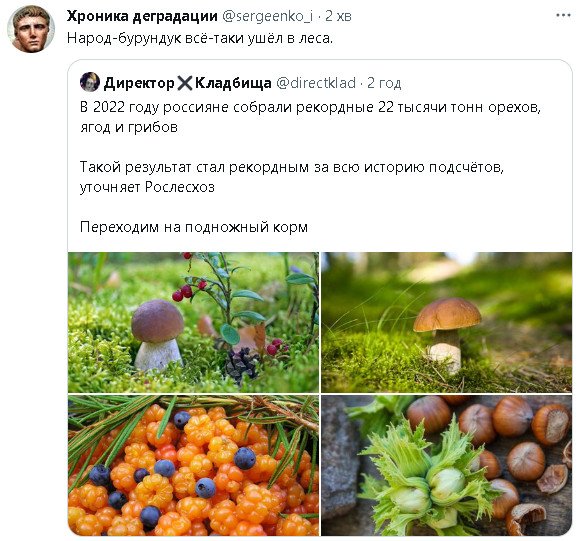Open the 2 год quoted timestamp

click(x=384, y=83)
